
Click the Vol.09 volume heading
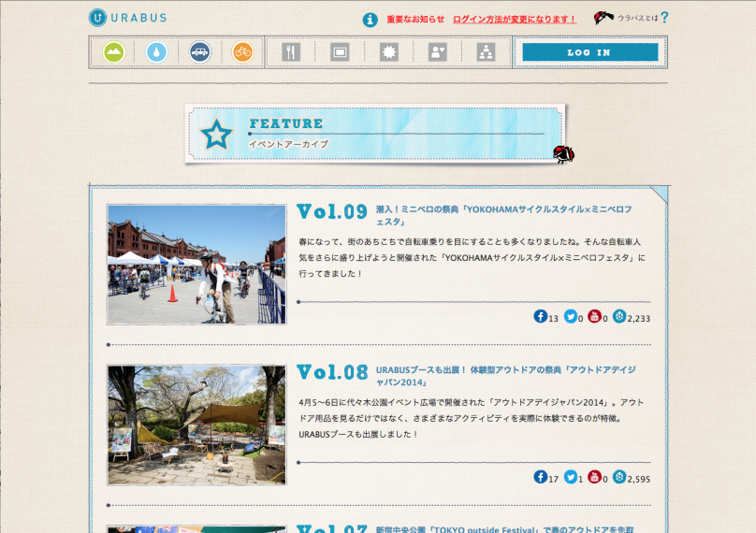click(332, 211)
